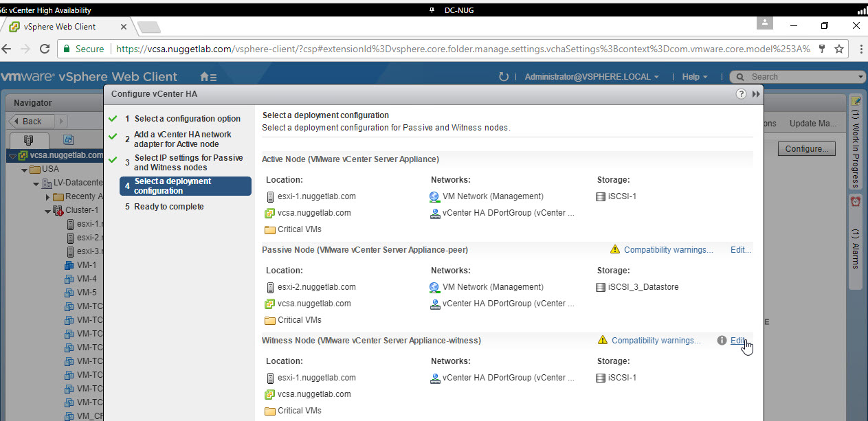Go to step 1 Select a configuration option
The height and width of the screenshot is (421, 868).
point(187,119)
